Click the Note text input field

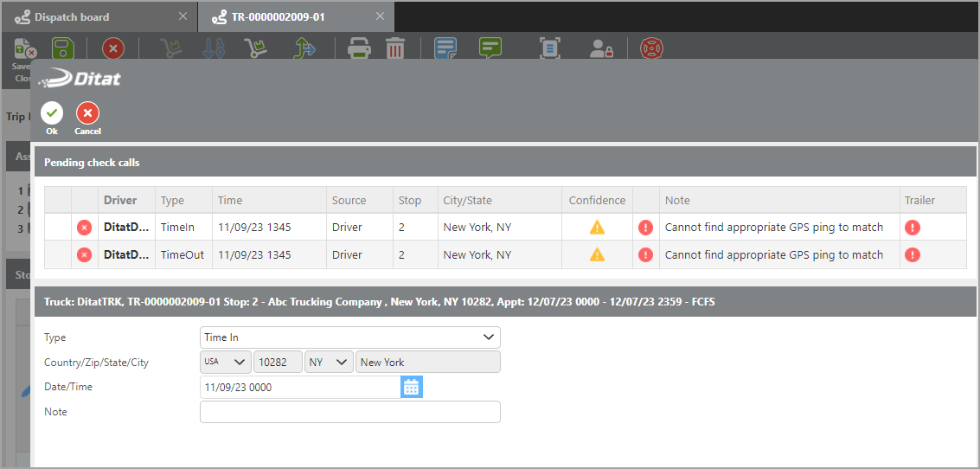(x=349, y=412)
